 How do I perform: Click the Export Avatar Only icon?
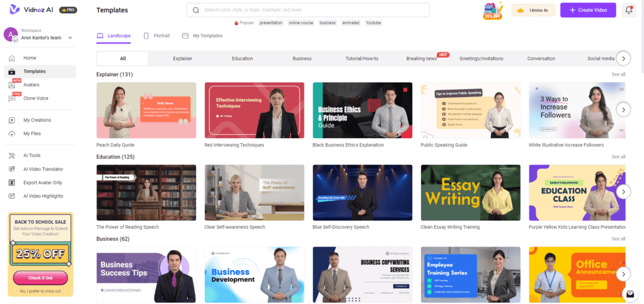point(12,183)
